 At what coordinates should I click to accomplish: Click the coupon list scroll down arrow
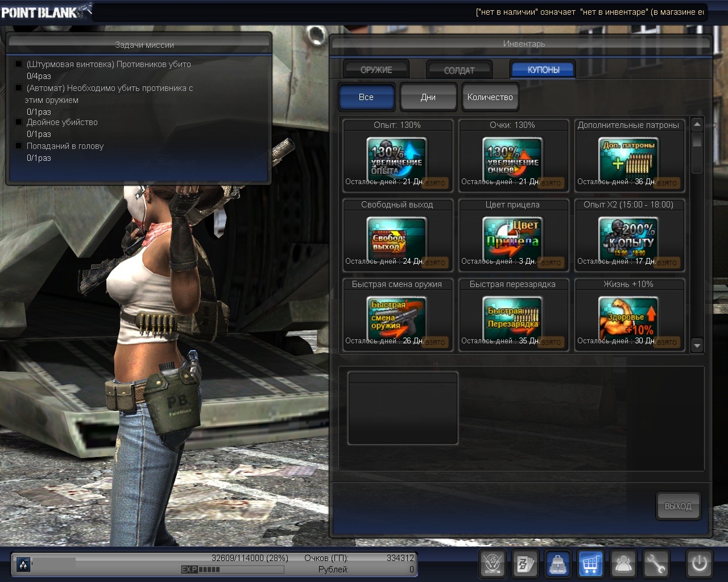697,345
